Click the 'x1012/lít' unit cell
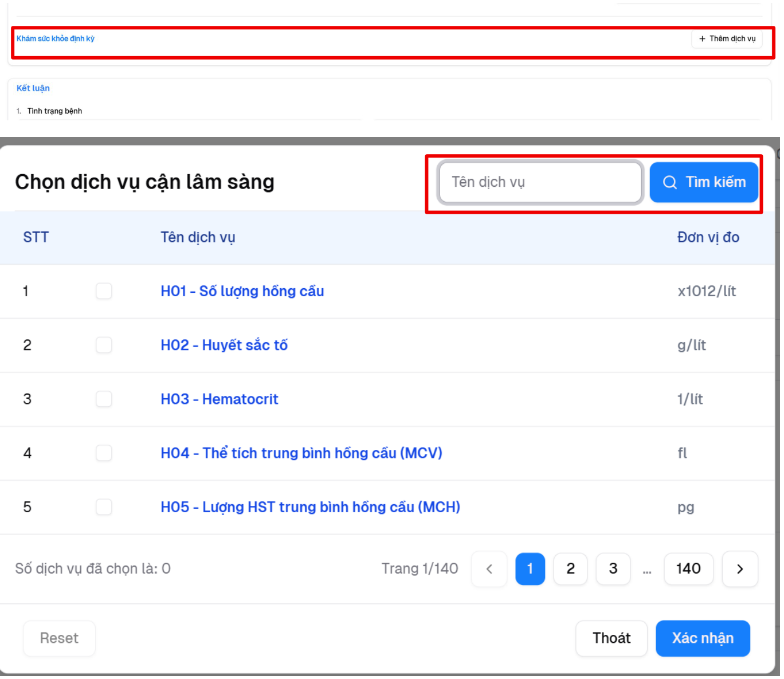Image resolution: width=784 pixels, height=679 pixels. [707, 291]
